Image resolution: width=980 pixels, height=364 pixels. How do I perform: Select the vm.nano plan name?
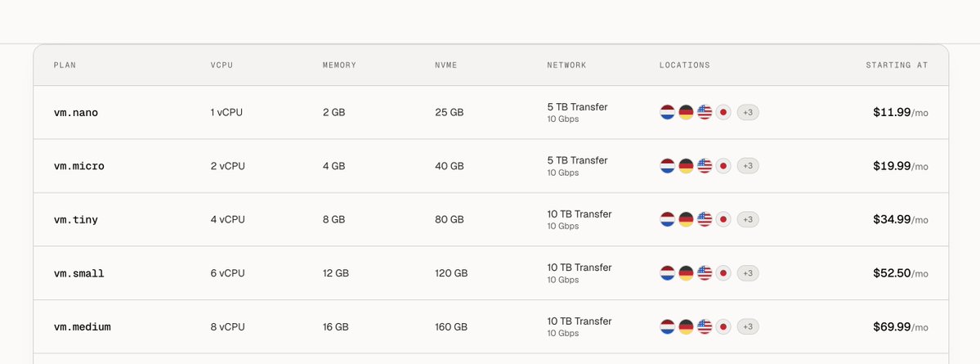[76, 113]
